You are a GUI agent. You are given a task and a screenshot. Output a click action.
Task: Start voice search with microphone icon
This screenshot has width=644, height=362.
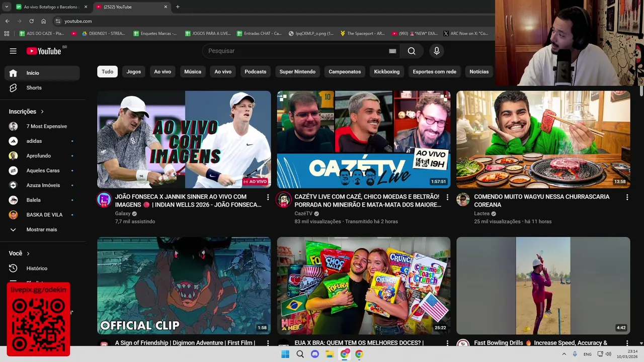coord(437,51)
